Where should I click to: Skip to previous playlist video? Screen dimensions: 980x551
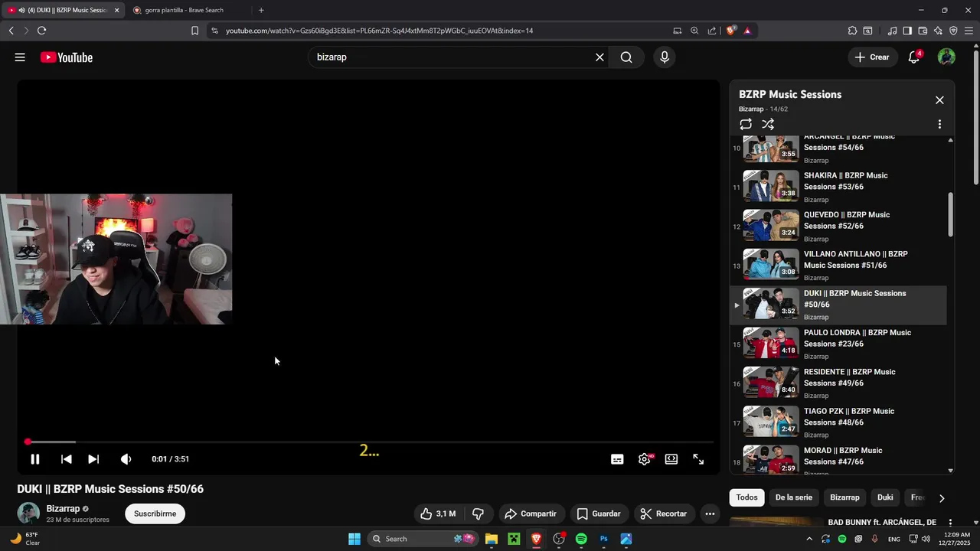click(67, 459)
